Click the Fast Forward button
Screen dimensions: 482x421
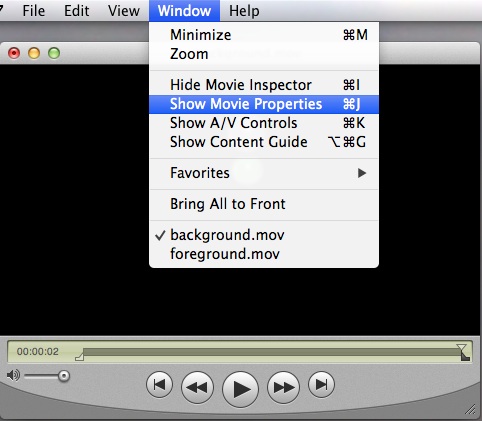pyautogui.click(x=283, y=387)
